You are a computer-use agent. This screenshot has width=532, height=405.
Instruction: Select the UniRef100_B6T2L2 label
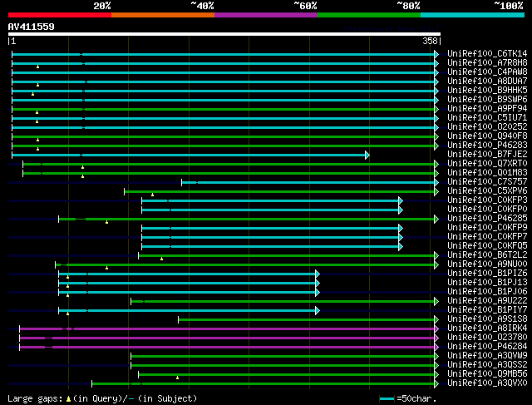[487, 255]
